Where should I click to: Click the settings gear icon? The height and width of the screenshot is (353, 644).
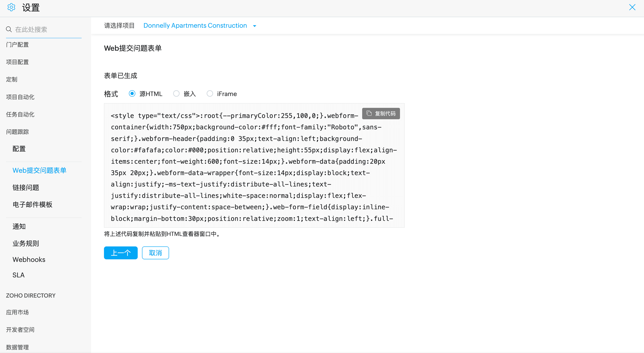tap(11, 8)
